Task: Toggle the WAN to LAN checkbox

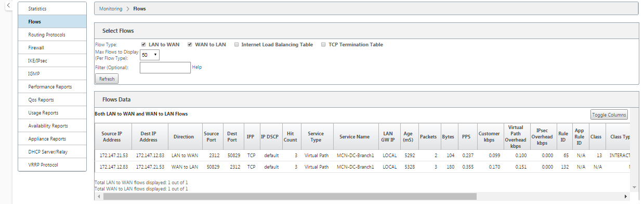Action: [x=190, y=45]
